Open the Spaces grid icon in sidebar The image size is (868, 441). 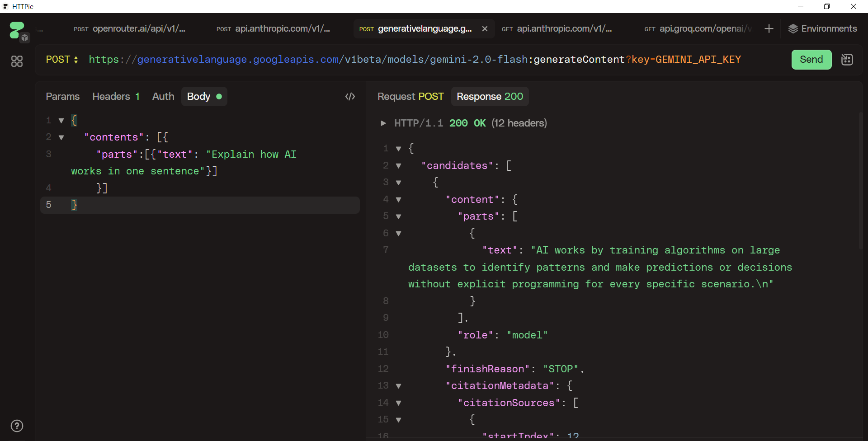17,61
